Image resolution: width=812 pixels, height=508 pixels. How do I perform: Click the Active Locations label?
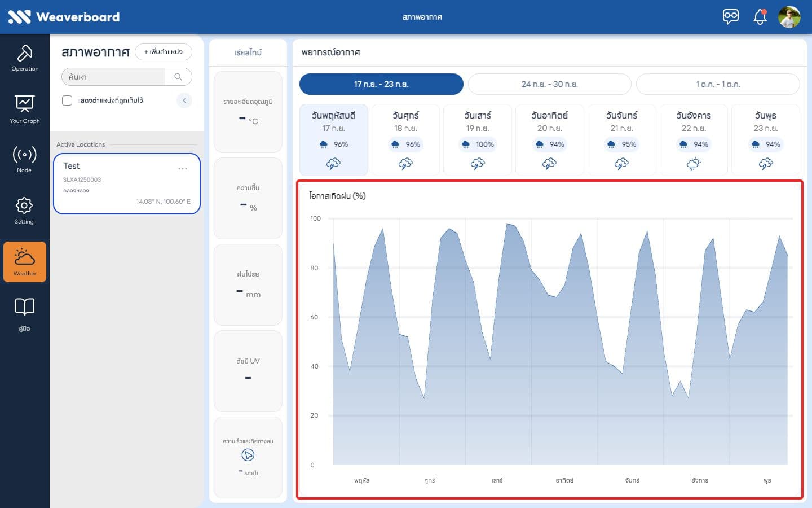pos(81,144)
